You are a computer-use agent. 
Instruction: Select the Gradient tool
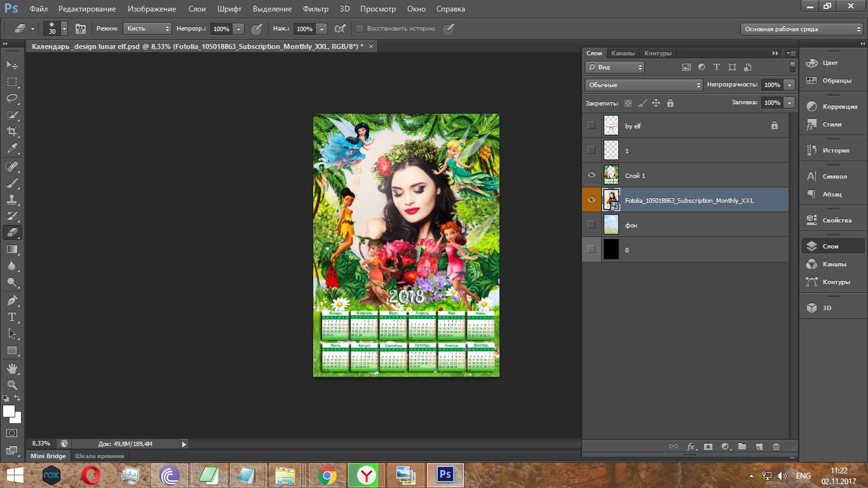(12, 250)
